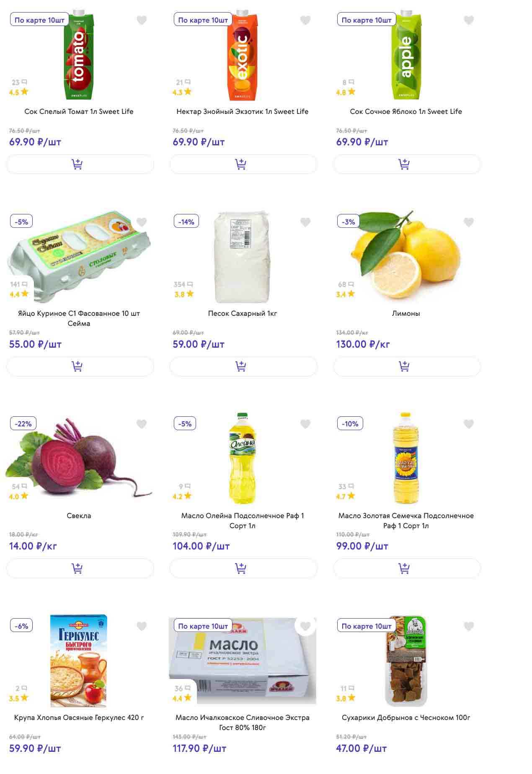The image size is (532, 774).
Task: Open the Песок Сахарный 1кг product title
Action: (242, 313)
